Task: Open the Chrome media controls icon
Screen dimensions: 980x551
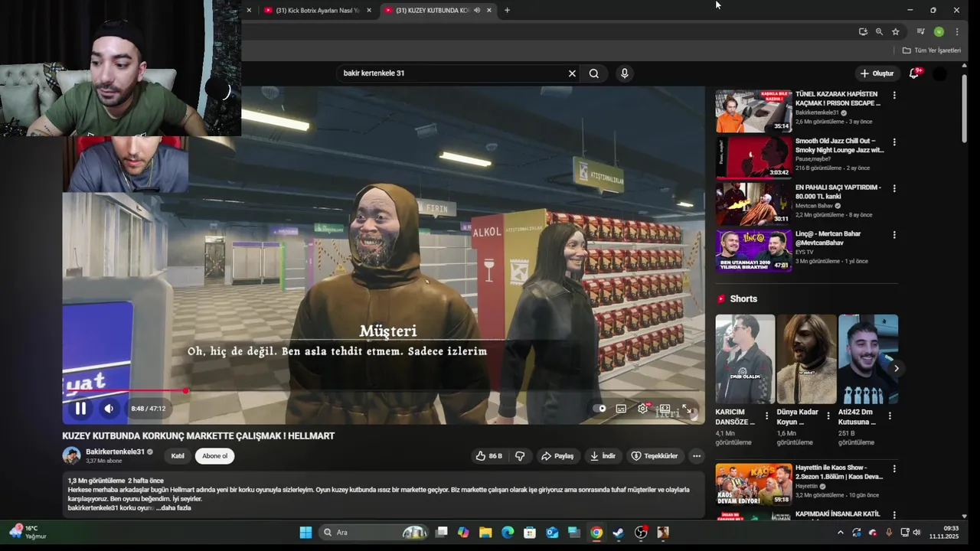Action: pos(920,31)
